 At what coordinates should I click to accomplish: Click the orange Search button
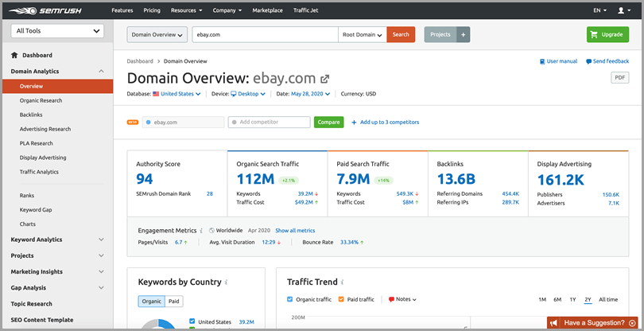coord(401,35)
